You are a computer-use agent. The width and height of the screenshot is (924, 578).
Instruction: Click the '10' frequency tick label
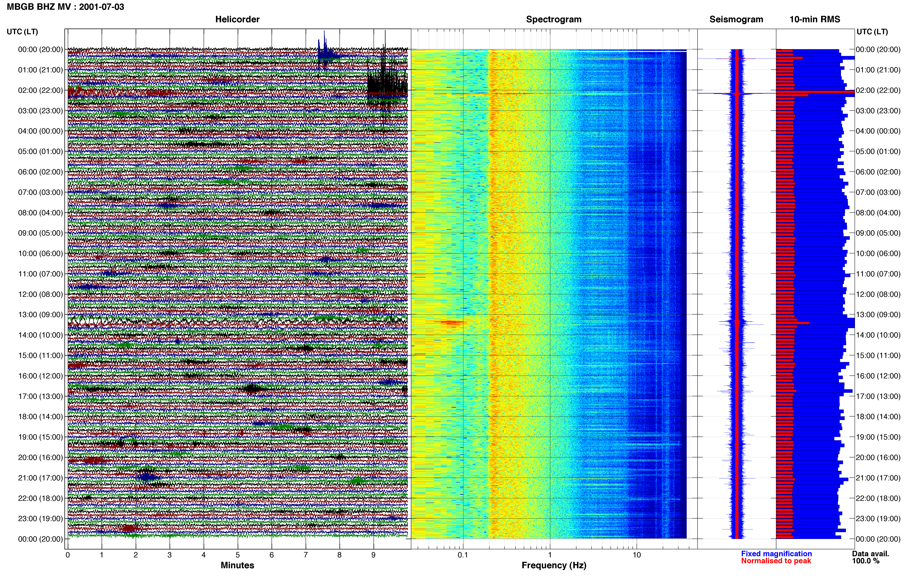[x=637, y=555]
